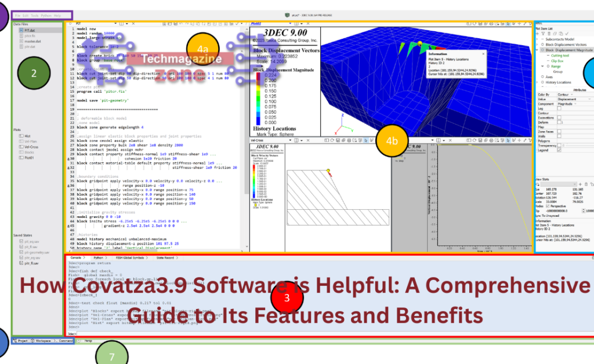Expand the Subcontacts Model plot item

tap(537, 39)
